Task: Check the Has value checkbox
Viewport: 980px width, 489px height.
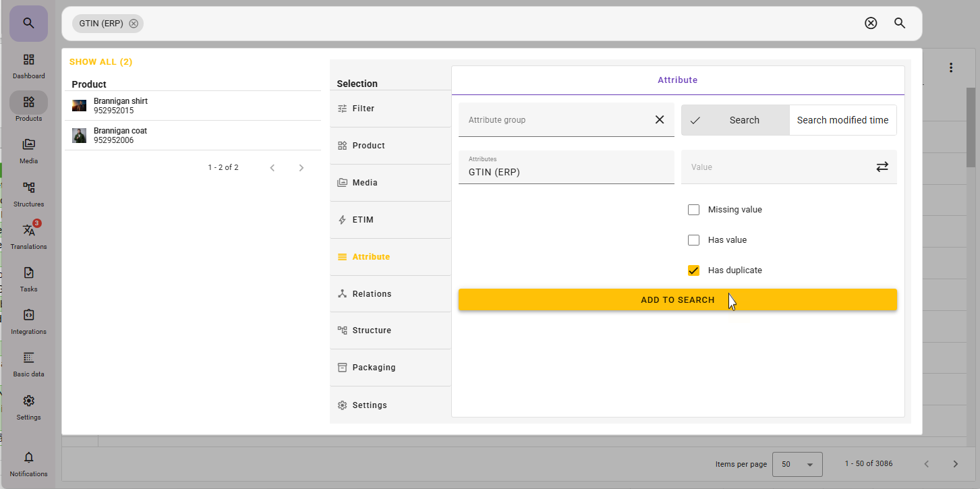Action: [693, 240]
